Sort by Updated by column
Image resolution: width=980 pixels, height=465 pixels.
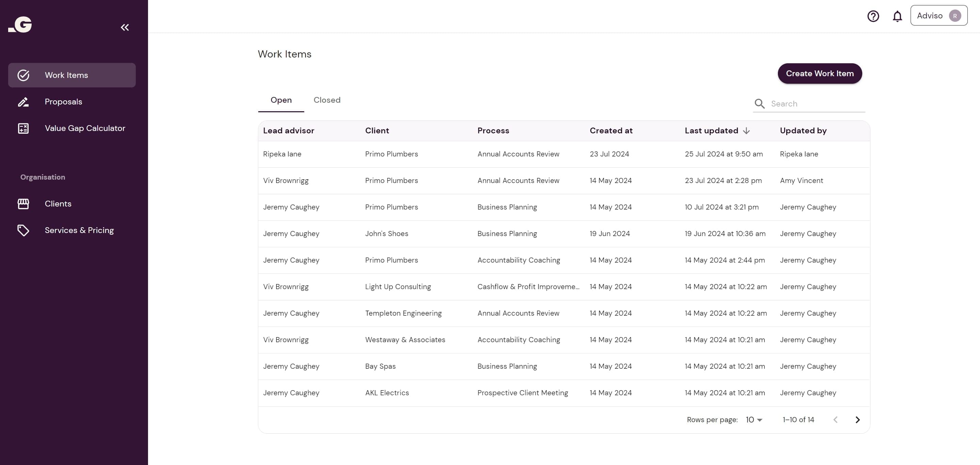(803, 131)
